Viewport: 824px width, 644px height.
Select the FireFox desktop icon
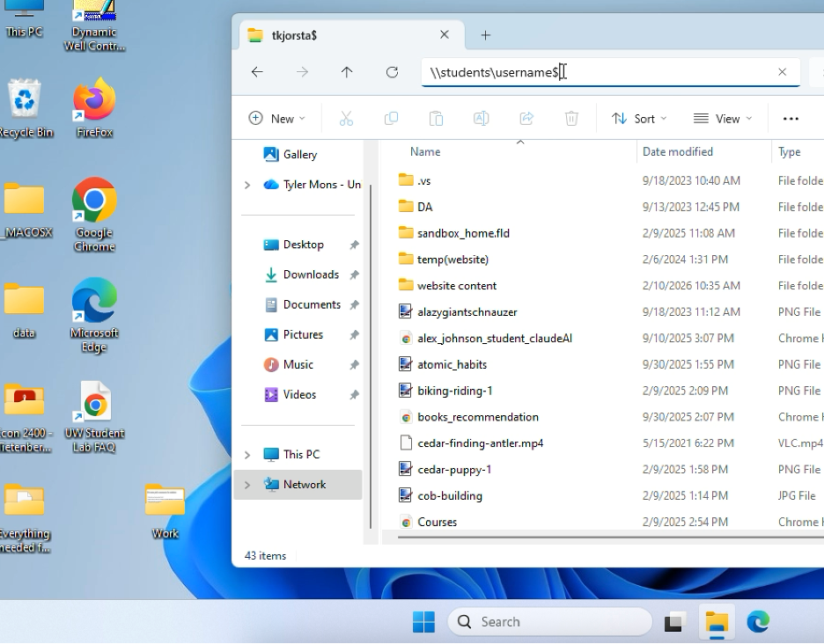(x=94, y=107)
